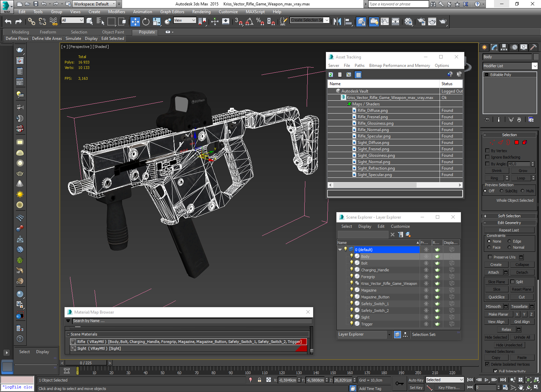Viewport: 541px width, 392px height.
Task: Click the Select and Link tool
Action: [31, 22]
